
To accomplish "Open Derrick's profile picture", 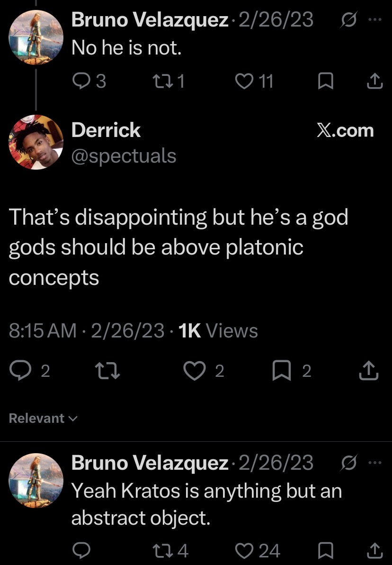I will coord(36,142).
